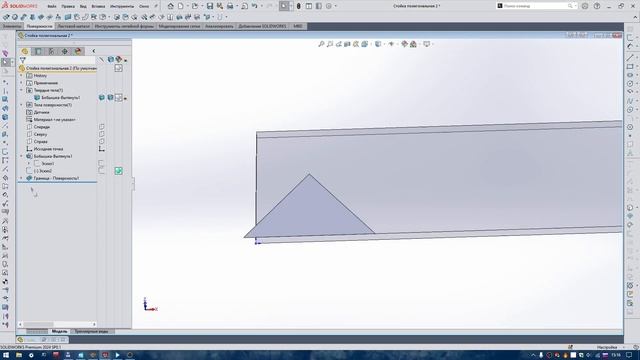Open the Файл menu
This screenshot has height=360, width=640.
click(52, 7)
